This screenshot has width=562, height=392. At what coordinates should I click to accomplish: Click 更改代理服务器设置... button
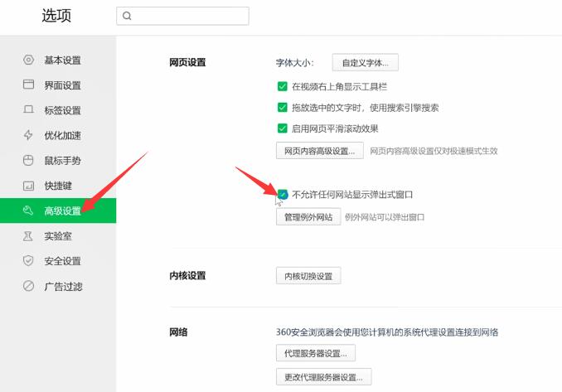coord(323,376)
